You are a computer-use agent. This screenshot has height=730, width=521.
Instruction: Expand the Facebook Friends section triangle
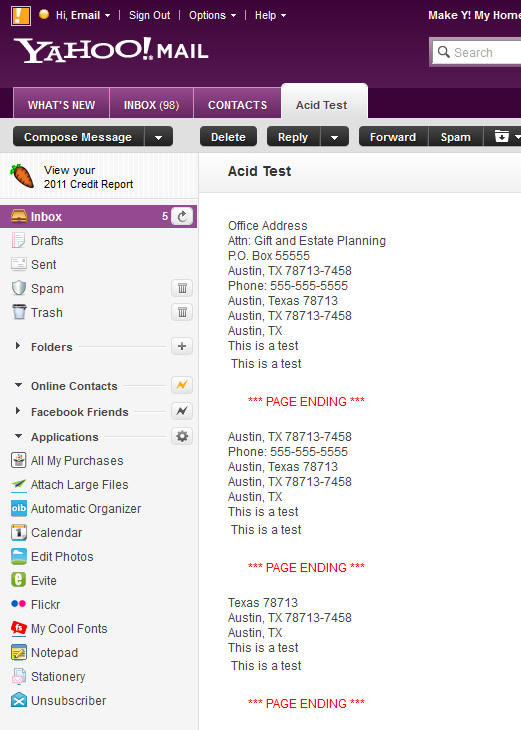pos(18,411)
